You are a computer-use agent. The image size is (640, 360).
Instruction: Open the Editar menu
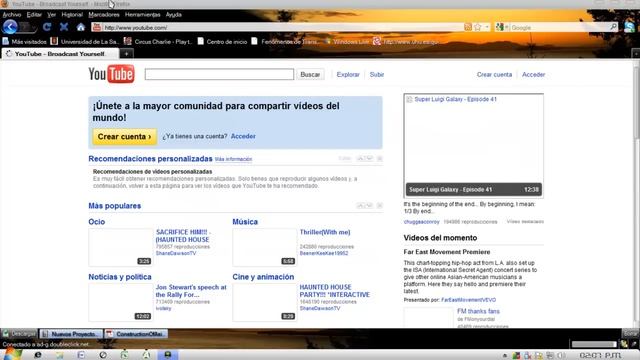(x=34, y=15)
